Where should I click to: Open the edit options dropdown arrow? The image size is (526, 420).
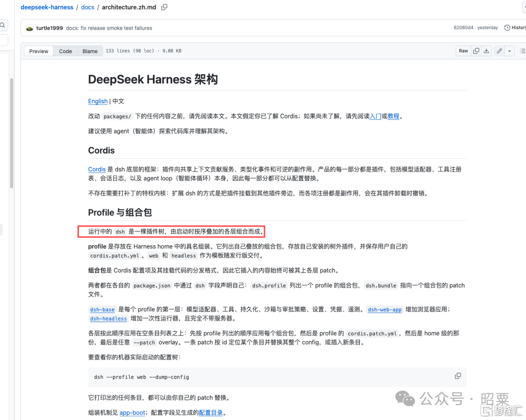[x=509, y=51]
